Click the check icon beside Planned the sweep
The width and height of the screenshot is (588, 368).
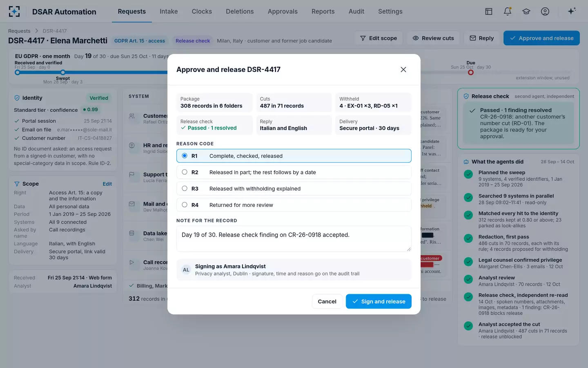(x=468, y=175)
